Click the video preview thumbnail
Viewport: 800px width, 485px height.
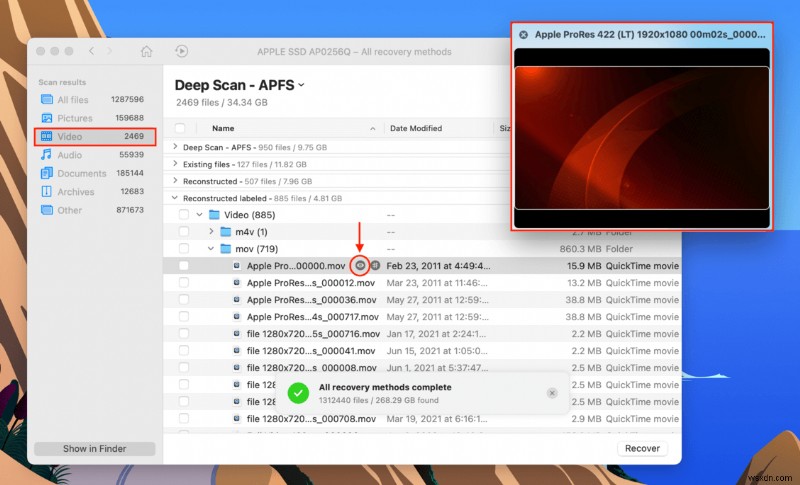click(x=642, y=138)
